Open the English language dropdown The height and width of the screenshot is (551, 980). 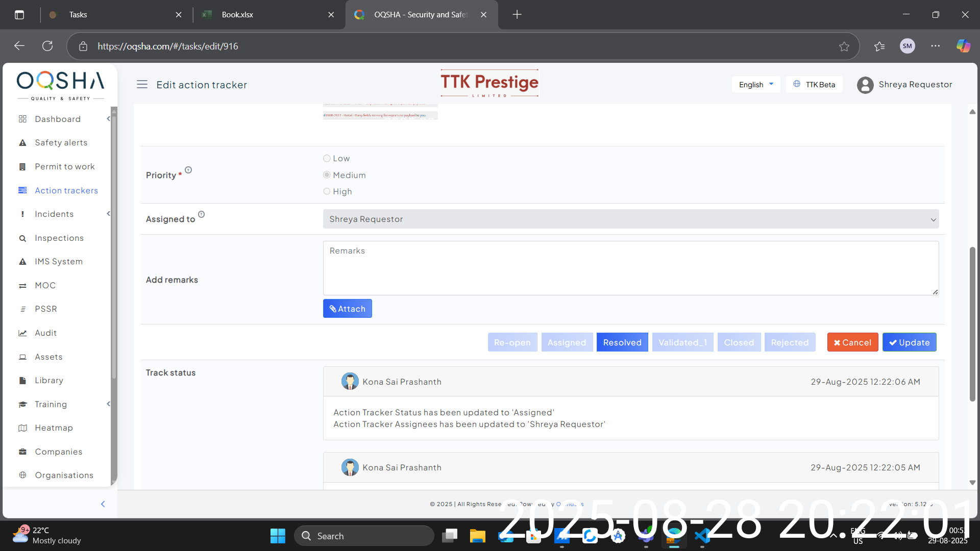point(755,85)
